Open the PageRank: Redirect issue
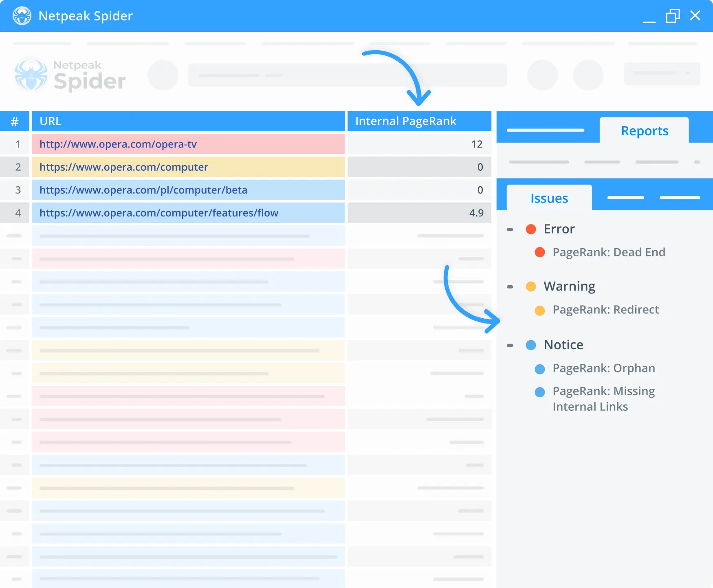This screenshot has width=713, height=588. (605, 310)
